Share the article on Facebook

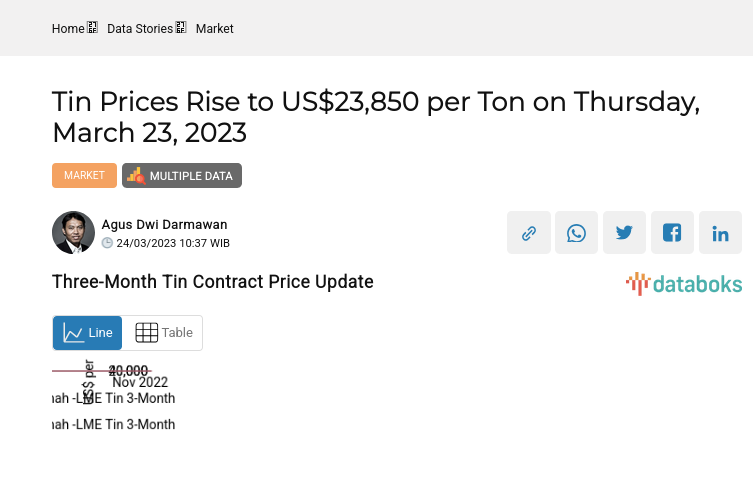pyautogui.click(x=673, y=233)
